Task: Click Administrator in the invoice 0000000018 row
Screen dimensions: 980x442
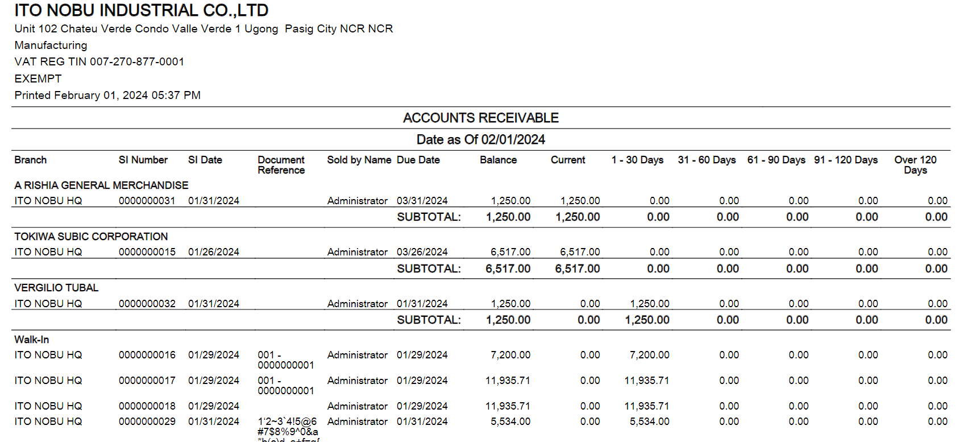Action: click(x=358, y=406)
